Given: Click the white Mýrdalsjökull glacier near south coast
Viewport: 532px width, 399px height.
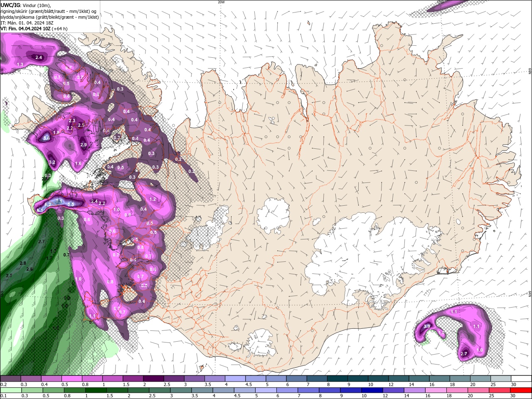Looking at the screenshot, I should coord(260,343).
